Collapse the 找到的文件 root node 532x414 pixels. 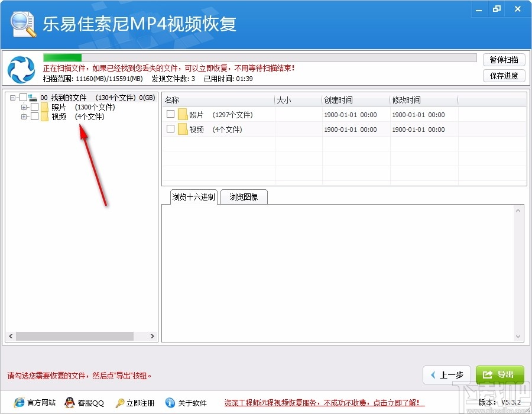(x=13, y=97)
